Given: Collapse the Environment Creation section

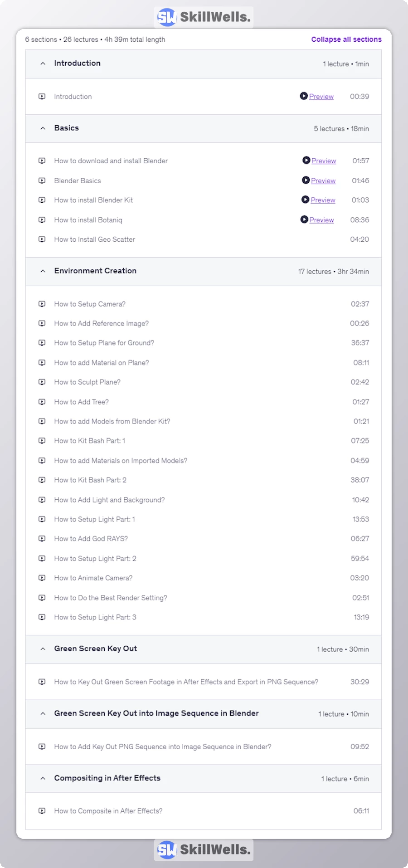Looking at the screenshot, I should tap(43, 271).
